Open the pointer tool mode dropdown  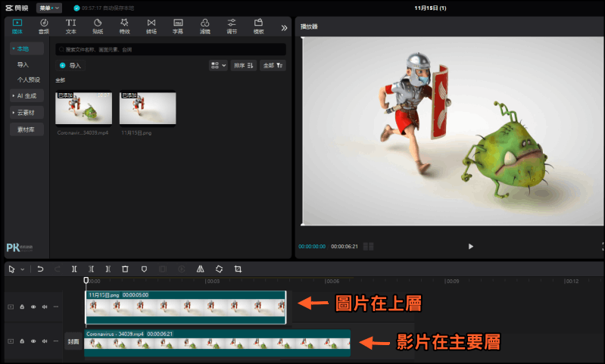pos(23,269)
